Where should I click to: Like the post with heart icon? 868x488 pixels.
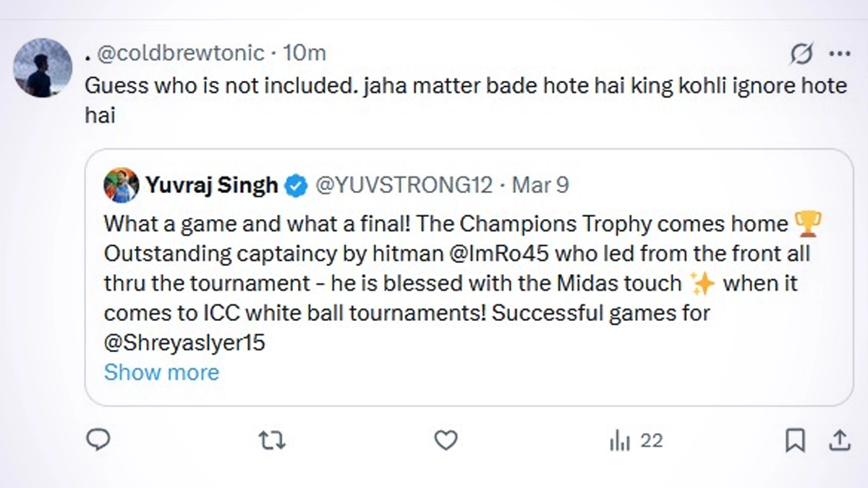pyautogui.click(x=446, y=440)
